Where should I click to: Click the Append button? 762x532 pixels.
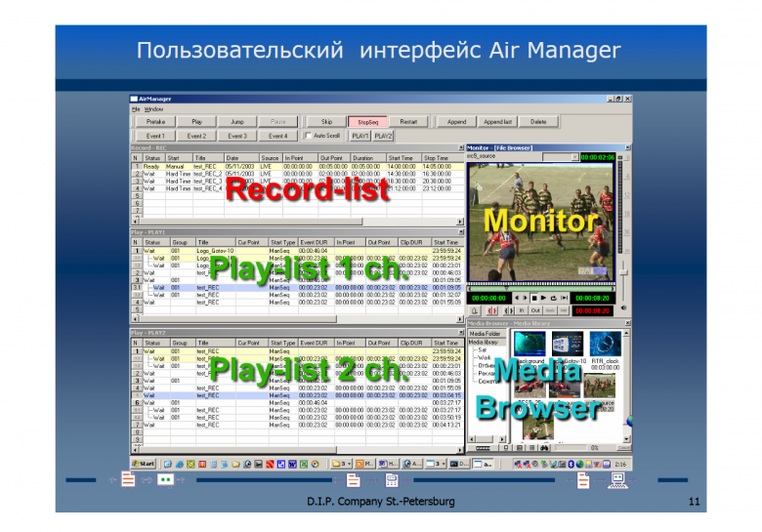click(x=457, y=122)
